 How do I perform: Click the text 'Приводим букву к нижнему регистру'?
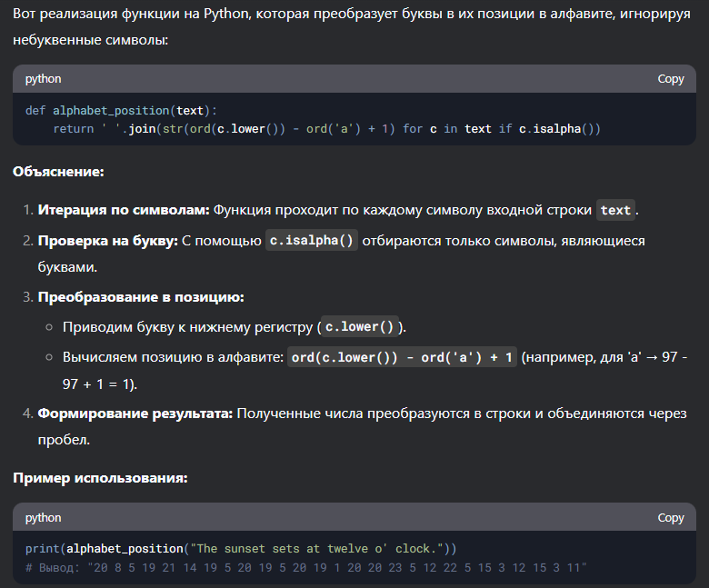[187, 327]
